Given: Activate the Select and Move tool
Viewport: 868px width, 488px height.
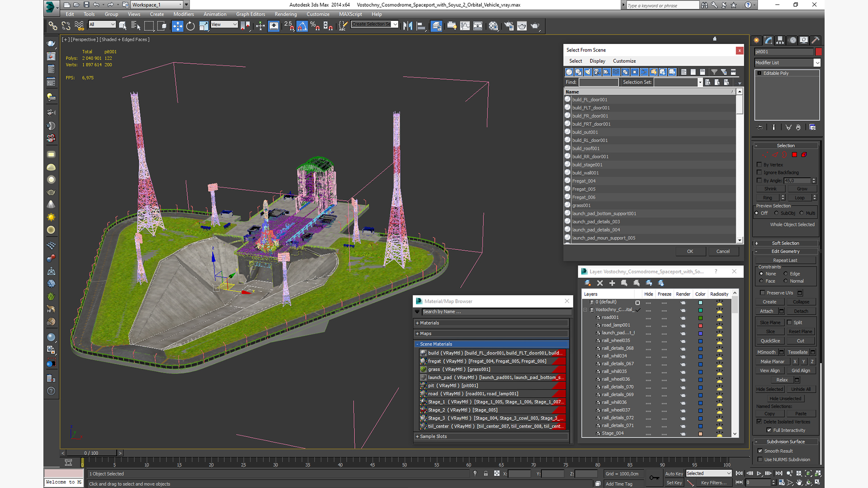Looking at the screenshot, I should coord(178,26).
